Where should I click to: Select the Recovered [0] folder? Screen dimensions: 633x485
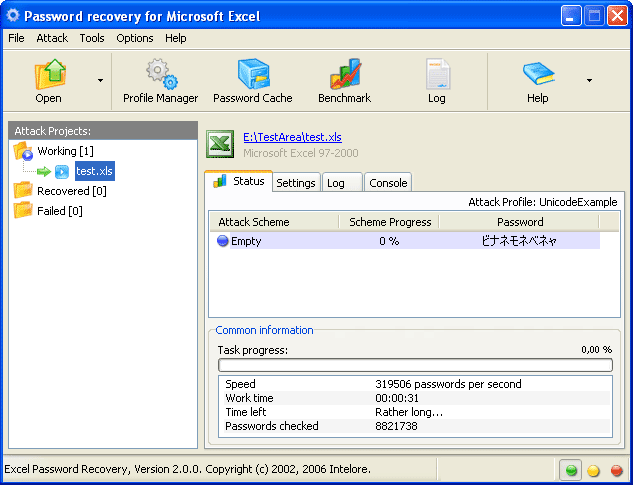(x=70, y=191)
